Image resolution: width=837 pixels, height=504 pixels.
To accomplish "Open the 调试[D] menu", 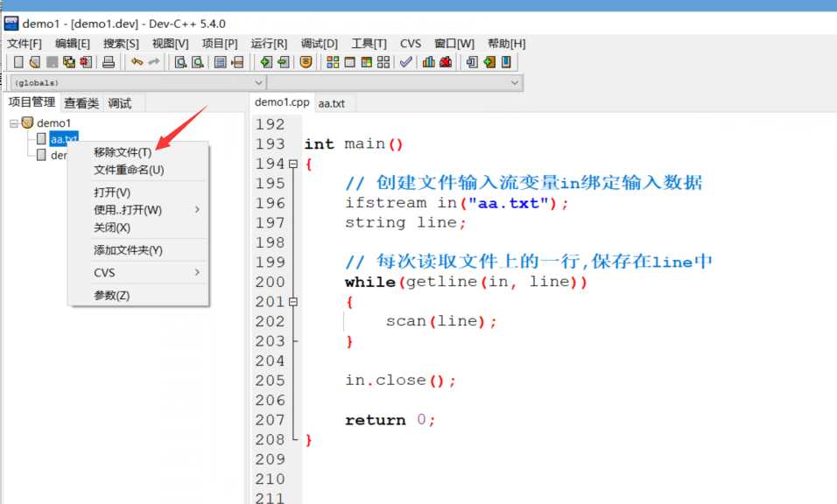I will tap(320, 43).
